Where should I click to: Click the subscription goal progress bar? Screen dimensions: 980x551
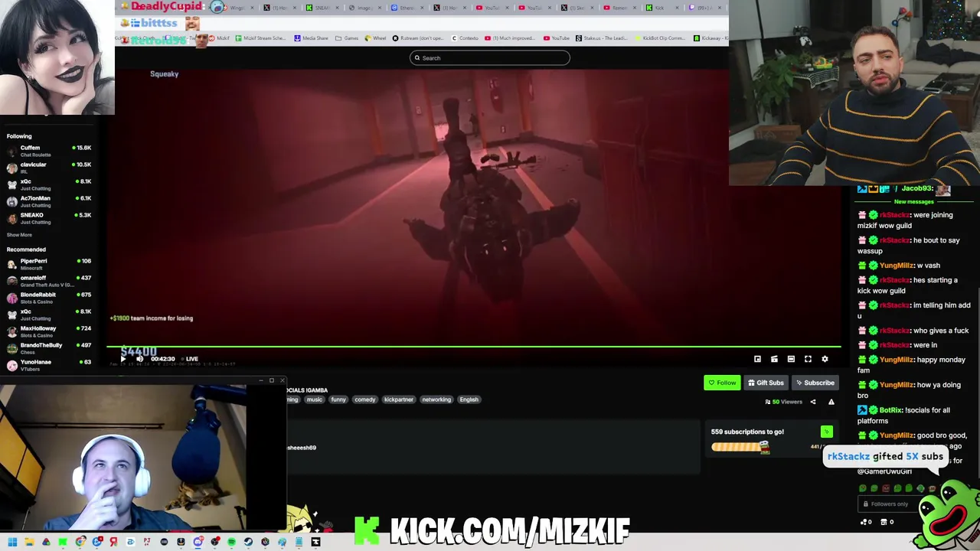click(740, 447)
